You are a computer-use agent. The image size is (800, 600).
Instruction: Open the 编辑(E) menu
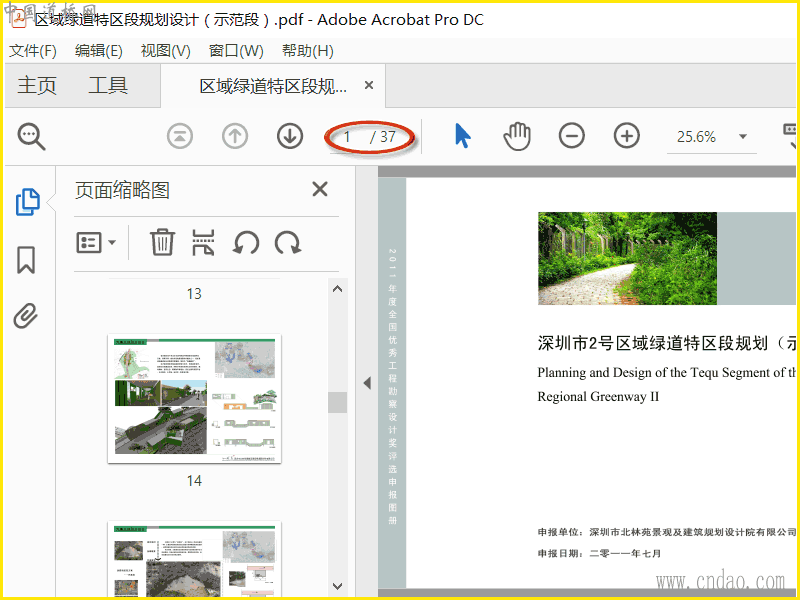tap(98, 51)
